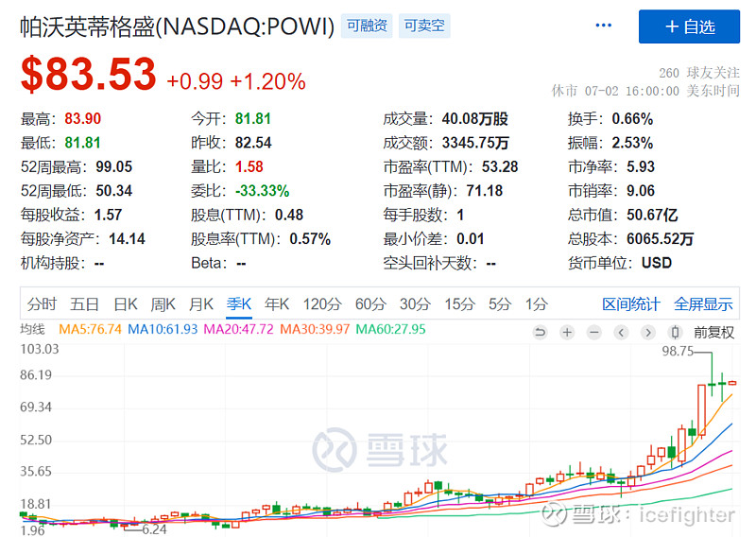
Task: Open the 区间统计 range statistics link
Action: tap(631, 304)
